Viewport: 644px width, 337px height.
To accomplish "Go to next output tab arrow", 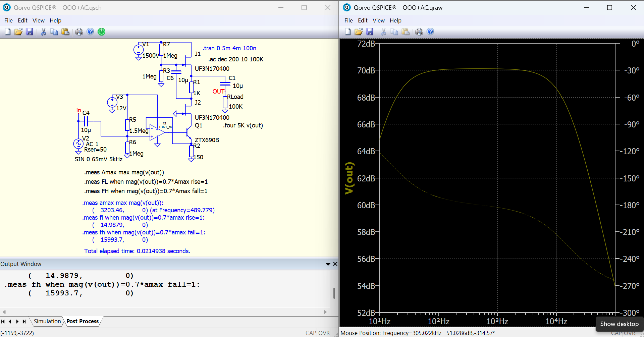I will point(17,322).
